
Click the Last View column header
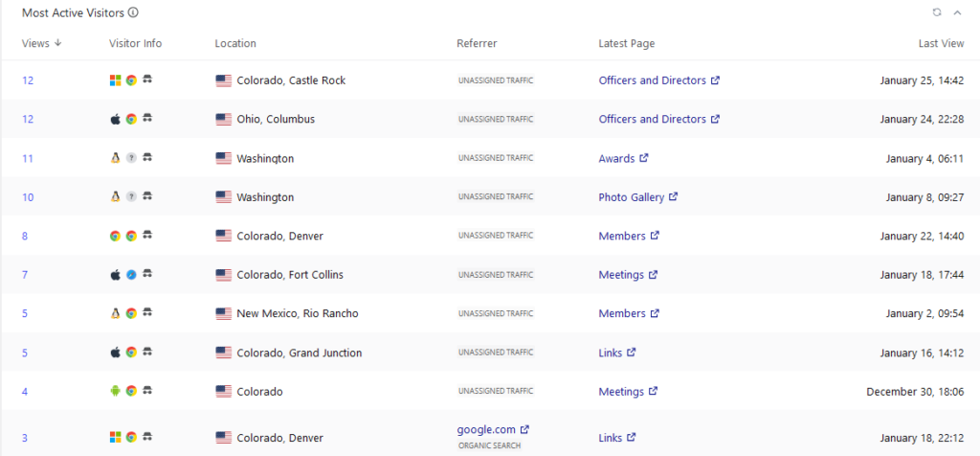point(941,43)
